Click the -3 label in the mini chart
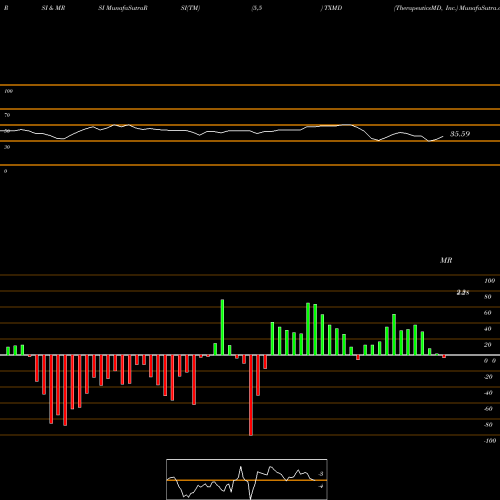The image size is (500, 500). [321, 474]
